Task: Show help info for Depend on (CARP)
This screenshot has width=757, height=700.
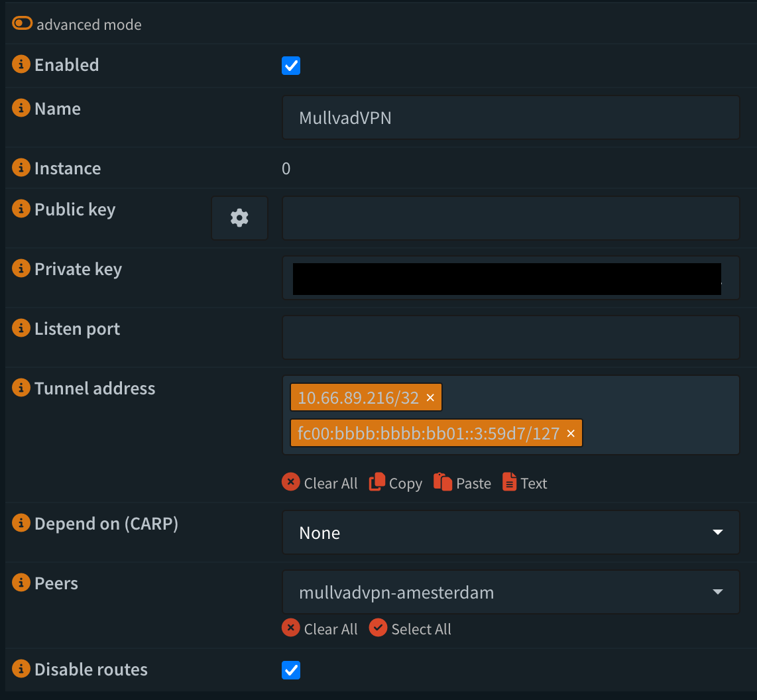Action: [x=21, y=523]
